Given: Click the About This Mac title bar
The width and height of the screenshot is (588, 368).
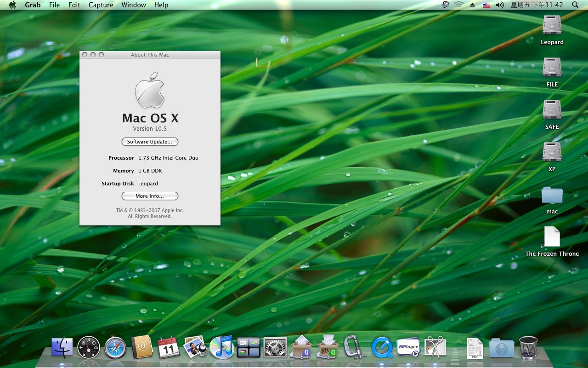Looking at the screenshot, I should 150,54.
